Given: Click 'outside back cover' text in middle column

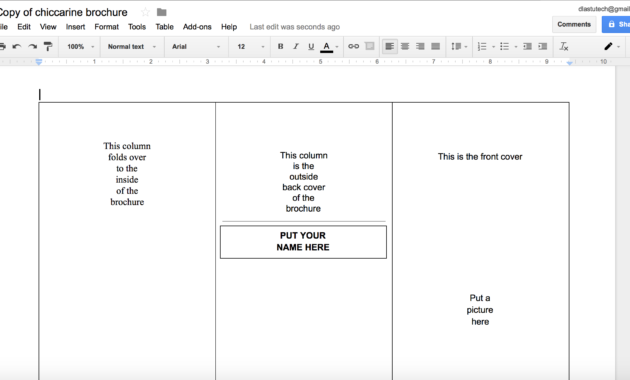Looking at the screenshot, I should 304,182.
